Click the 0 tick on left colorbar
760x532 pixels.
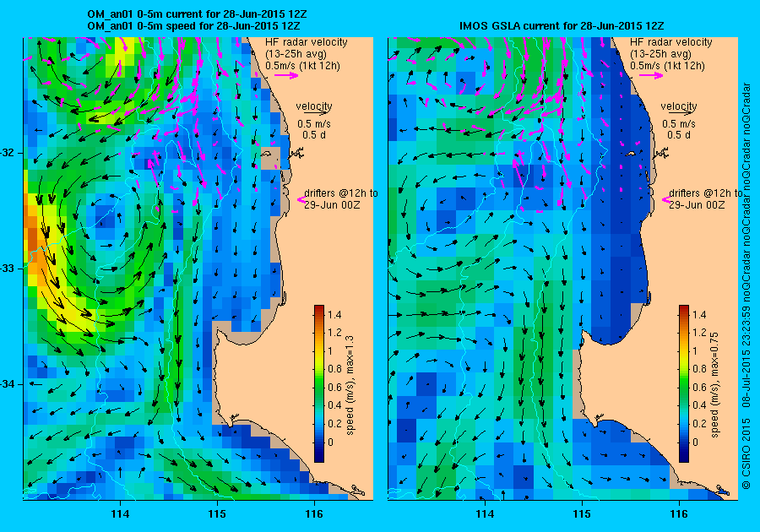click(x=330, y=442)
